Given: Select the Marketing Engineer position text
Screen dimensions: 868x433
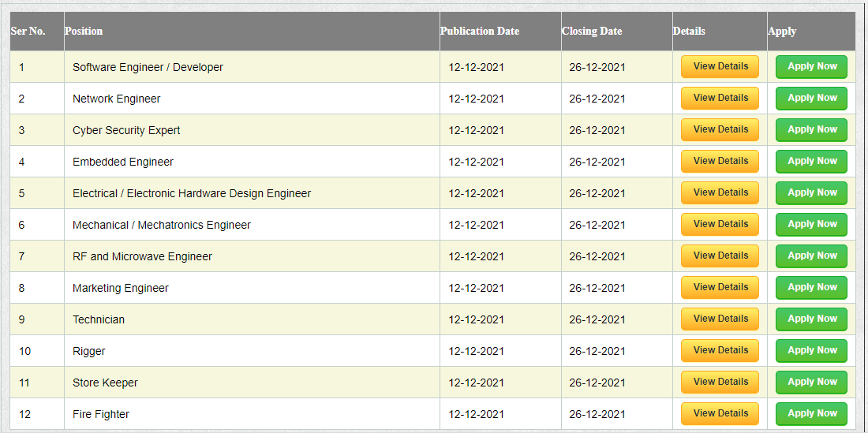Looking at the screenshot, I should point(121,288).
